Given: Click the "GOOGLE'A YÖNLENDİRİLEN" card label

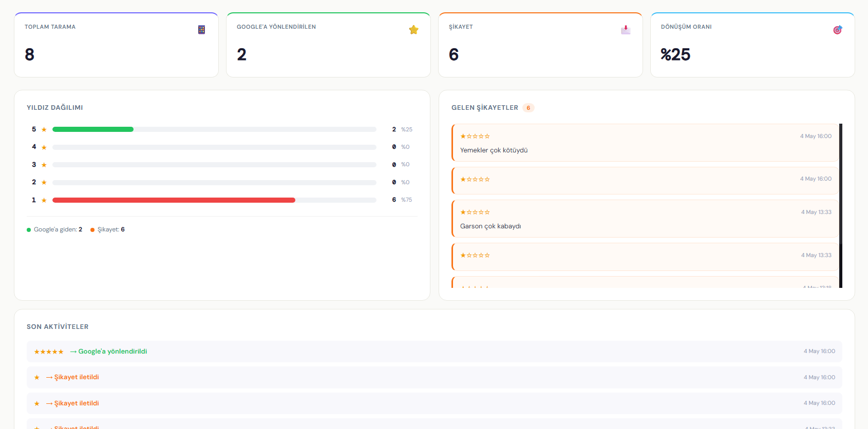Looking at the screenshot, I should pyautogui.click(x=276, y=27).
